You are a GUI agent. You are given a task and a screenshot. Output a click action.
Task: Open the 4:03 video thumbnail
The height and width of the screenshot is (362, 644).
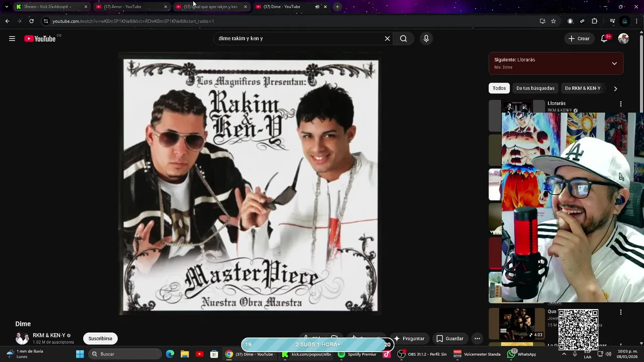517,323
